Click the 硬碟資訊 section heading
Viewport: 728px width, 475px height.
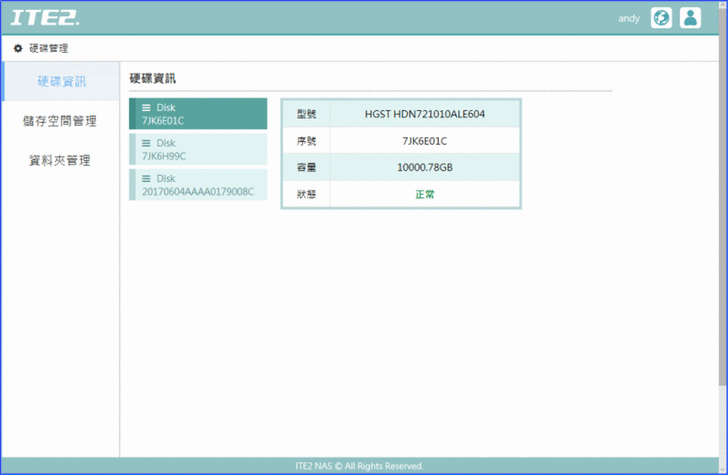coord(153,77)
